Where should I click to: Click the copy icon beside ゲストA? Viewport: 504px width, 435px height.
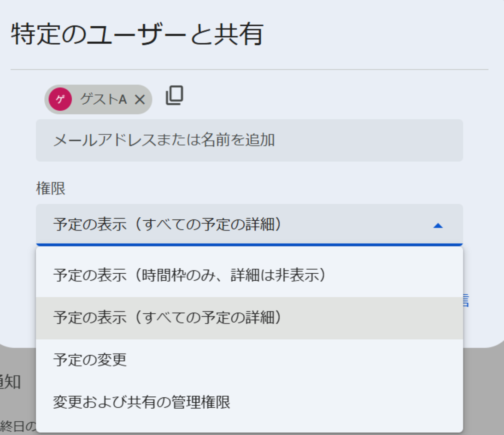coord(174,95)
